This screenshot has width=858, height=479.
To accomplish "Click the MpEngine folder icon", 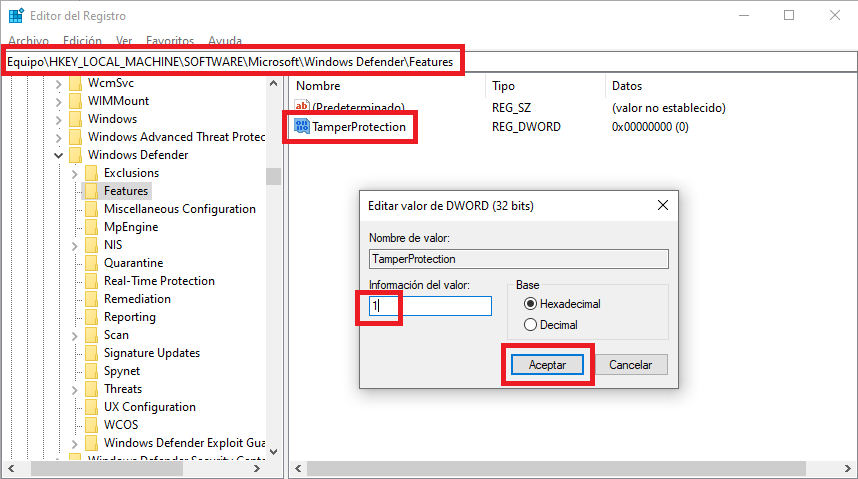I will [x=92, y=228].
